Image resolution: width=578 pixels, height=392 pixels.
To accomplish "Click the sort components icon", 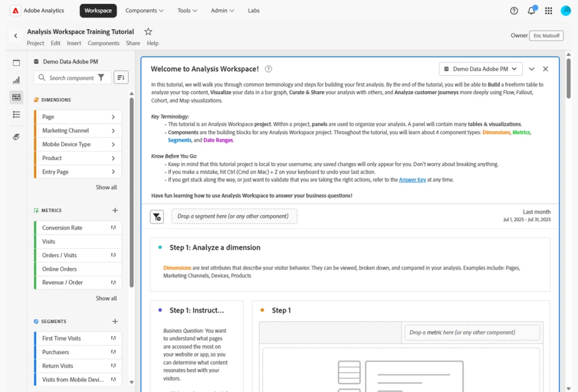I will pyautogui.click(x=121, y=77).
